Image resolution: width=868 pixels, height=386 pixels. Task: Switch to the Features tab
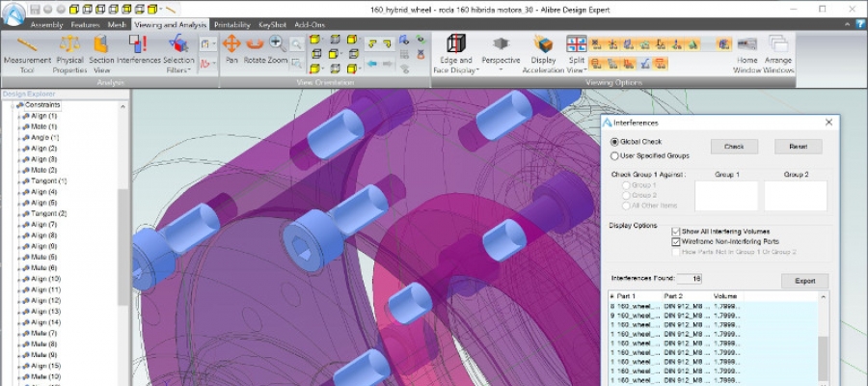pos(84,24)
